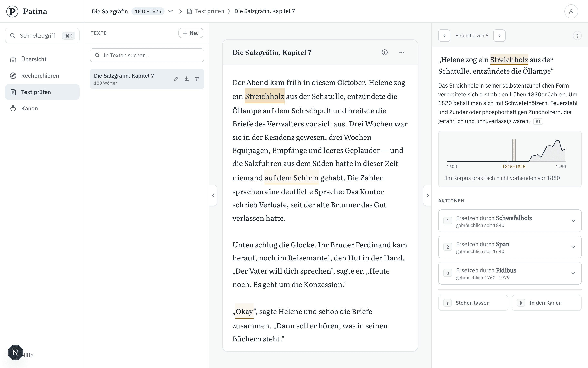The width and height of the screenshot is (588, 368).
Task: Collapse the findings panel with right chevron handle
Action: (x=427, y=195)
